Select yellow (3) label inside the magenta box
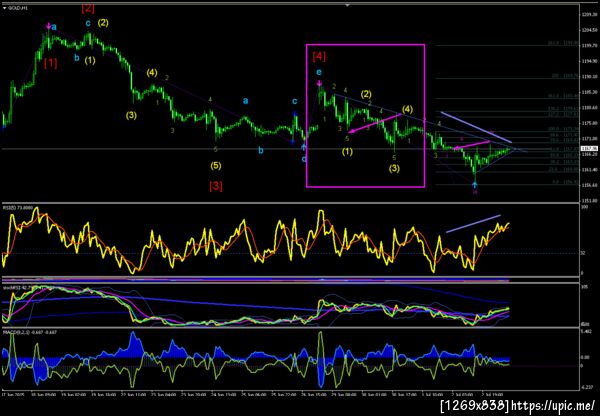The image size is (600, 416). pyautogui.click(x=395, y=168)
